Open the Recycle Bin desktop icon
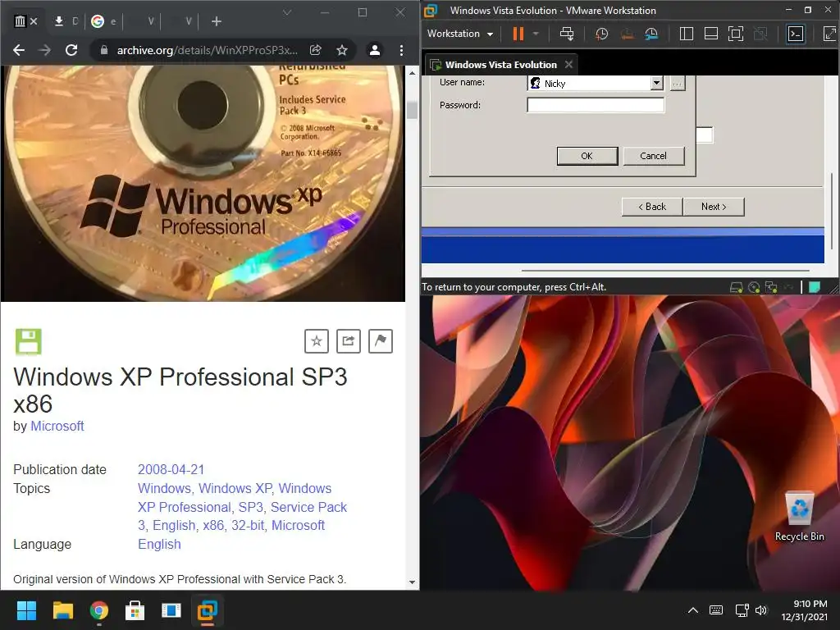840x630 pixels. click(799, 517)
